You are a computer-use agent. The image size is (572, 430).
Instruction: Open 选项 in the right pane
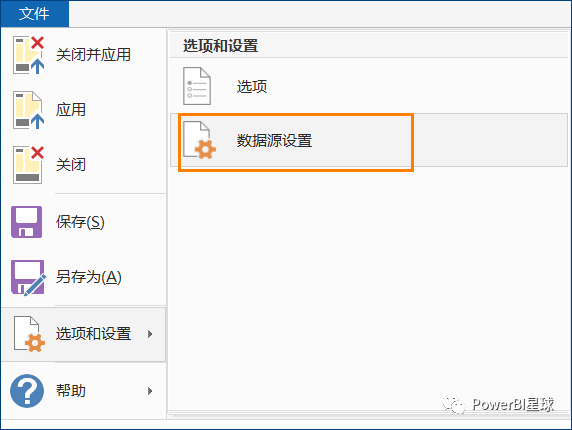pos(369,86)
